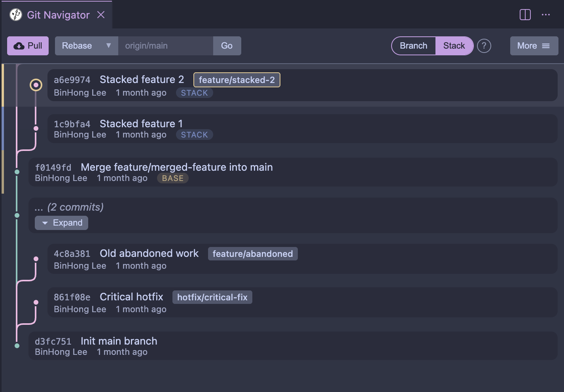Click the hotfix/critical-fix branch label
The width and height of the screenshot is (564, 392).
[212, 297]
